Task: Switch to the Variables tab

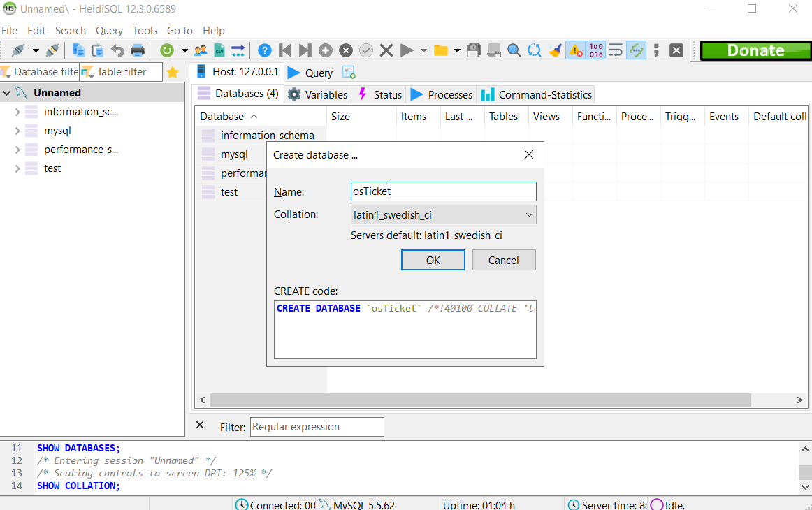Action: [317, 95]
